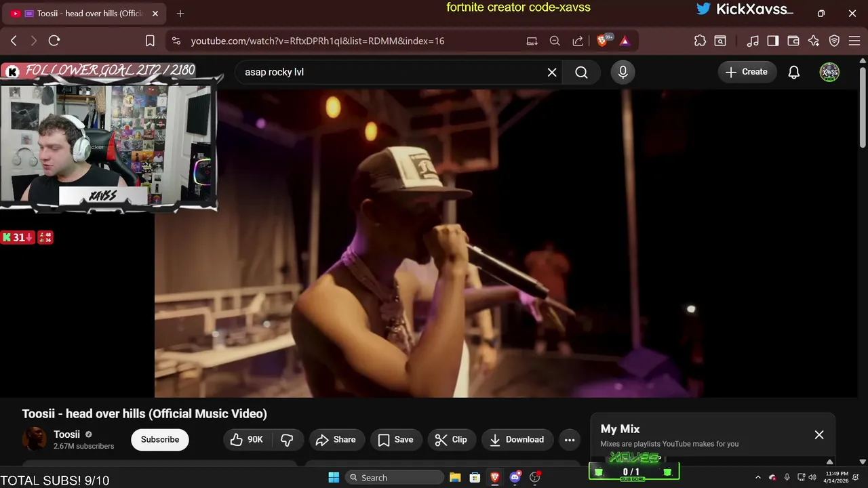Submit search with the magnifier button
This screenshot has width=868, height=488.
581,72
